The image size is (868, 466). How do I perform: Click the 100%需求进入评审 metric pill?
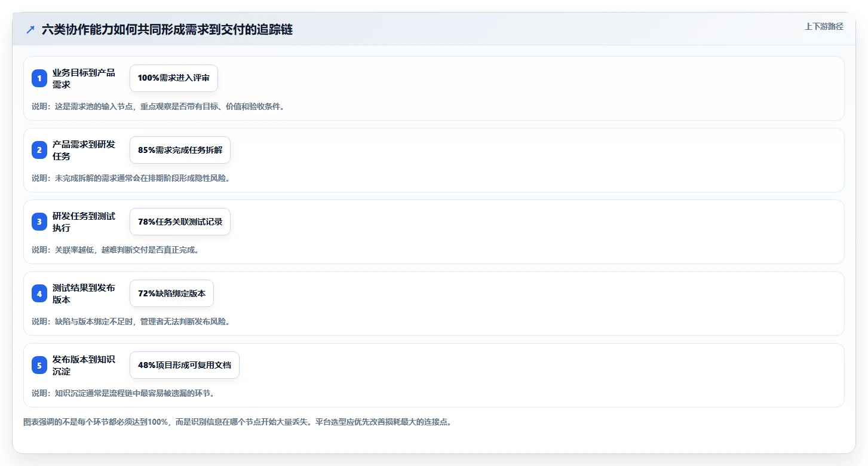[x=174, y=78]
